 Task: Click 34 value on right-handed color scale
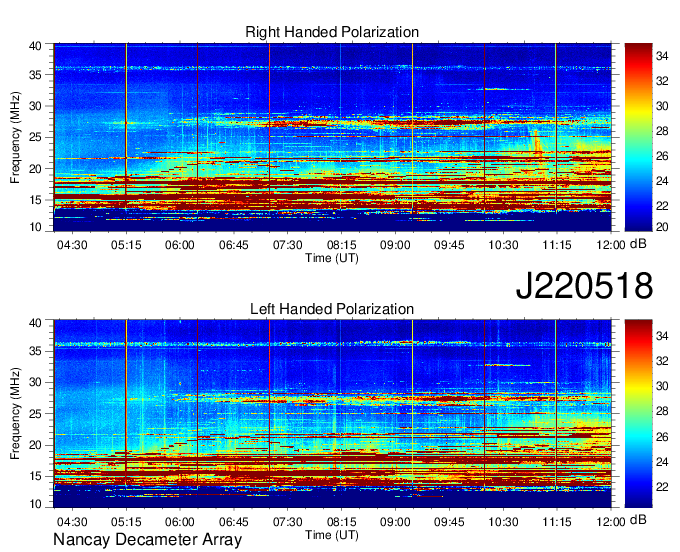(x=662, y=56)
